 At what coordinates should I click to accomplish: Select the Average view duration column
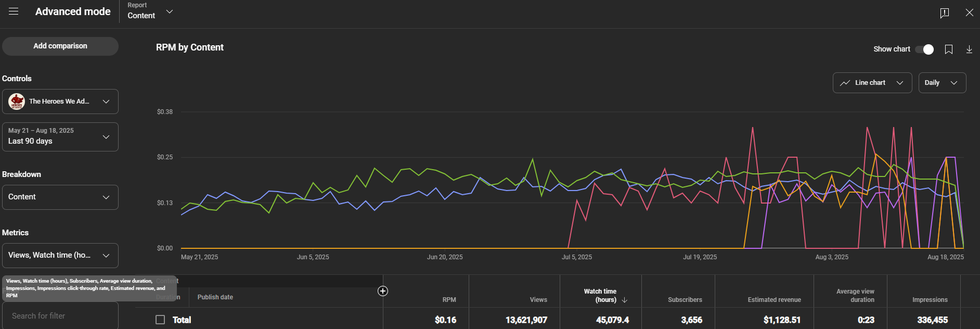pyautogui.click(x=855, y=296)
